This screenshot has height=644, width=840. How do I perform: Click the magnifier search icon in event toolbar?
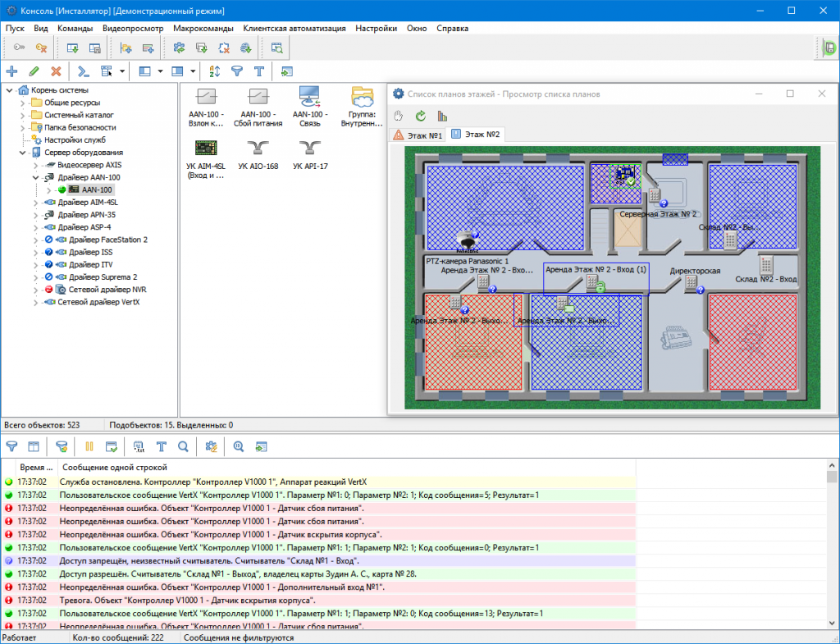[183, 446]
